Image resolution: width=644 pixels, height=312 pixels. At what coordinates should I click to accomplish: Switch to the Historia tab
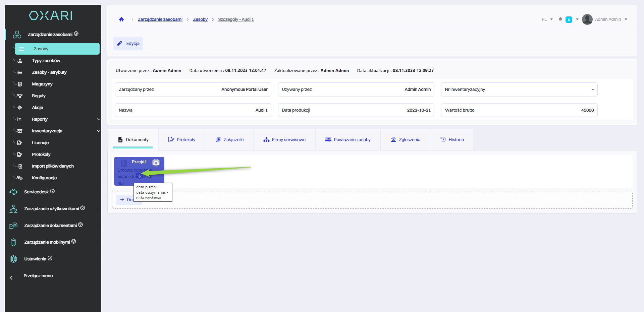(452, 140)
